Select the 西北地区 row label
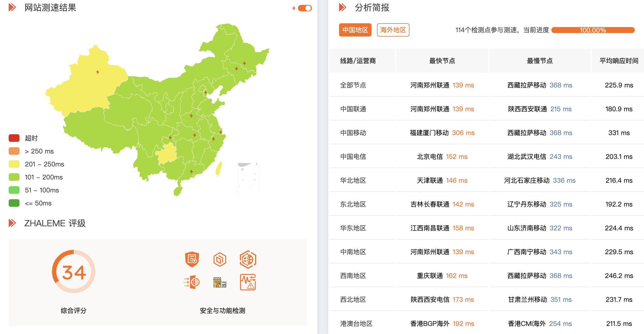Screen dimensions: 644x334 (x=353, y=300)
